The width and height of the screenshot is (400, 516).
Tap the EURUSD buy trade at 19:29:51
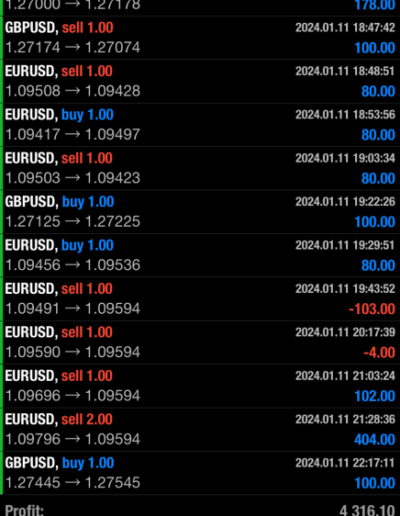[200, 255]
